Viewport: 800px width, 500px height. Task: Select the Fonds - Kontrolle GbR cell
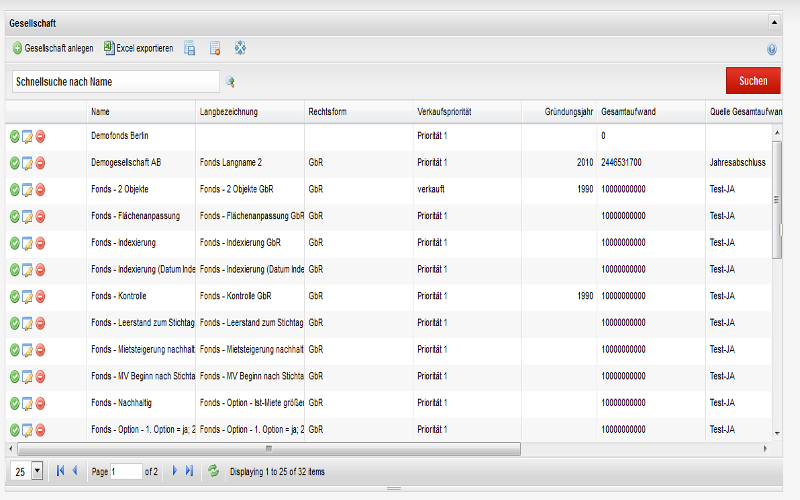tap(250, 296)
